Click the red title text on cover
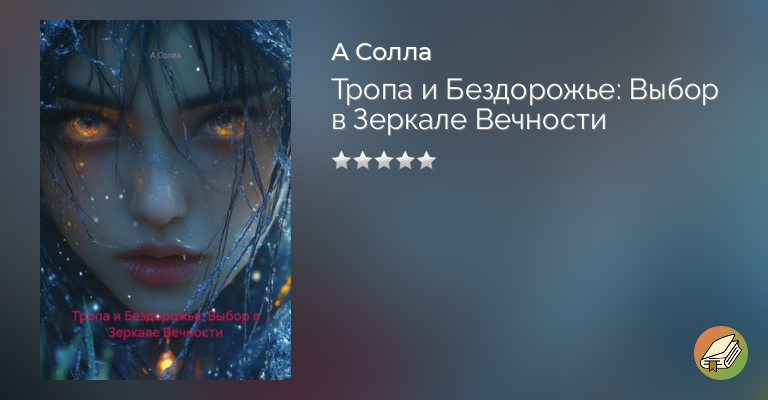 pyautogui.click(x=166, y=324)
